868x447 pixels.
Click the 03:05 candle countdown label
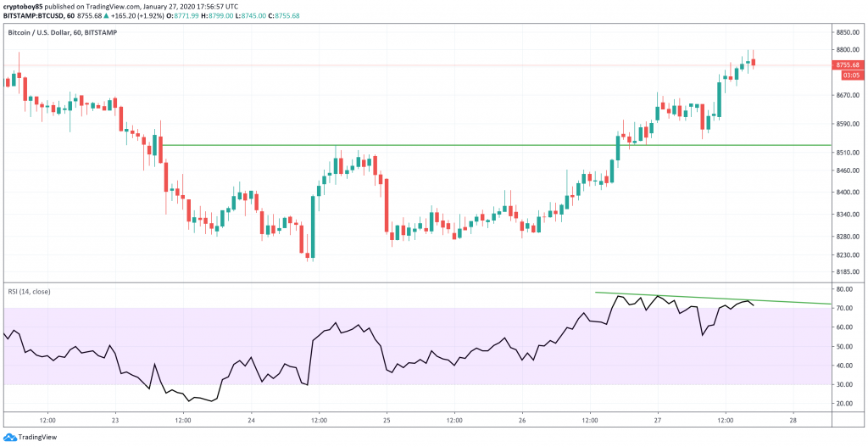point(847,75)
